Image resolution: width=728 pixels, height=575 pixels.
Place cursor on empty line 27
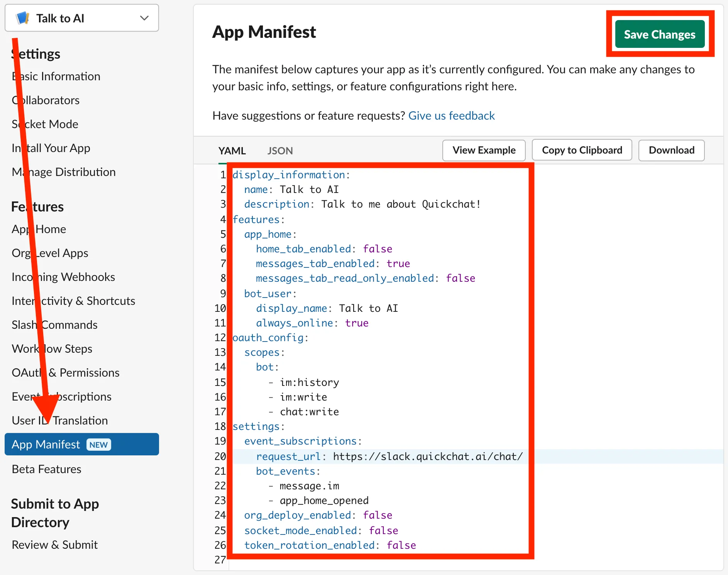(x=347, y=560)
